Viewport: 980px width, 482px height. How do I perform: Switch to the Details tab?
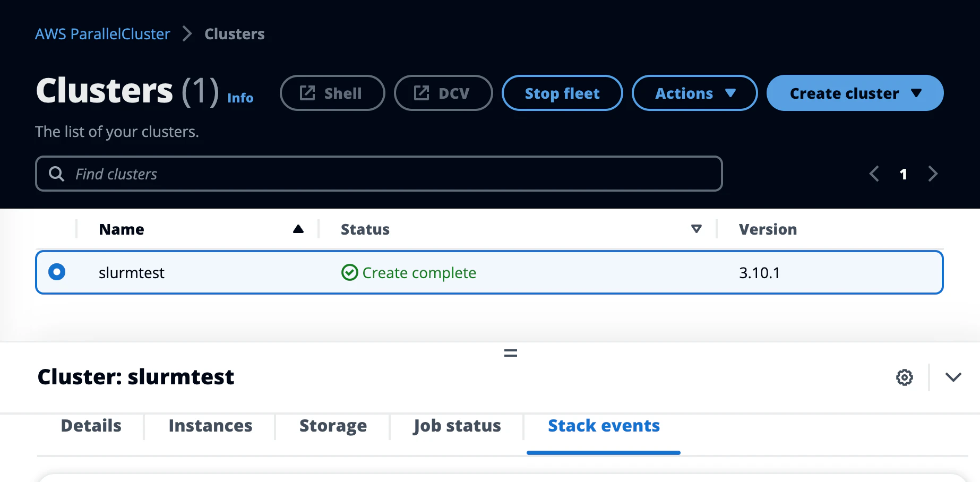tap(91, 426)
